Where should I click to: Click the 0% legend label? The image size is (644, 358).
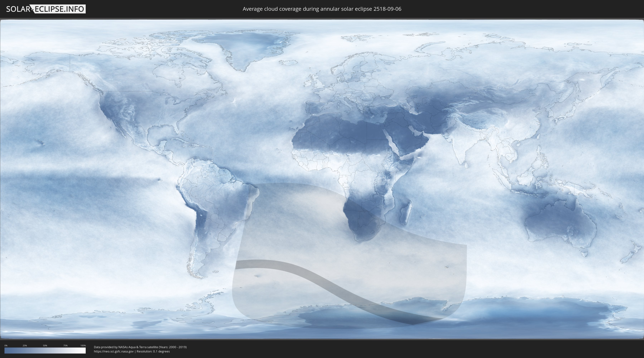click(6, 345)
